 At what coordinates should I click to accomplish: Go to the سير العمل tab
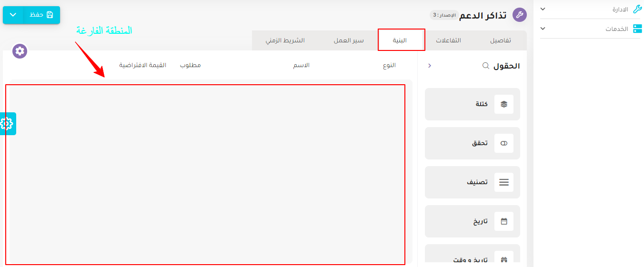[349, 40]
